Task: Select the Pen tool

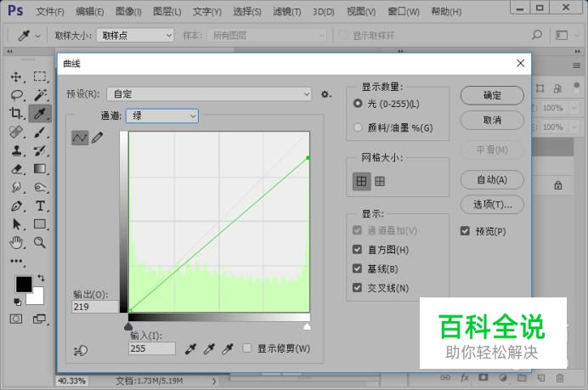Action: [16, 206]
